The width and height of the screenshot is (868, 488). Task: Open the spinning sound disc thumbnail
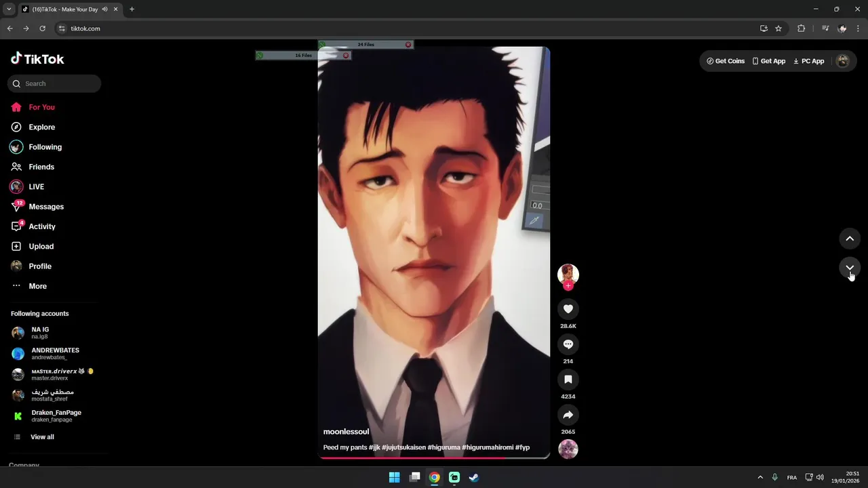568,449
